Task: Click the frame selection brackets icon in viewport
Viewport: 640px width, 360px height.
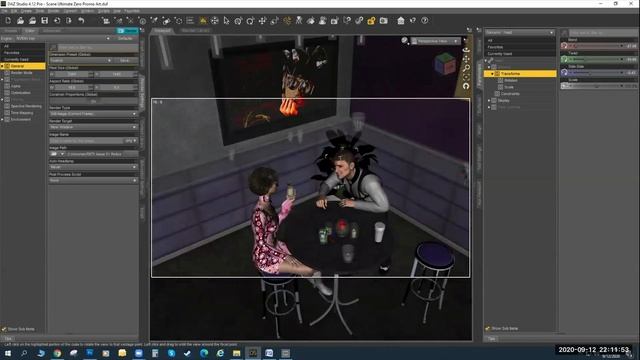Action: click(x=466, y=77)
